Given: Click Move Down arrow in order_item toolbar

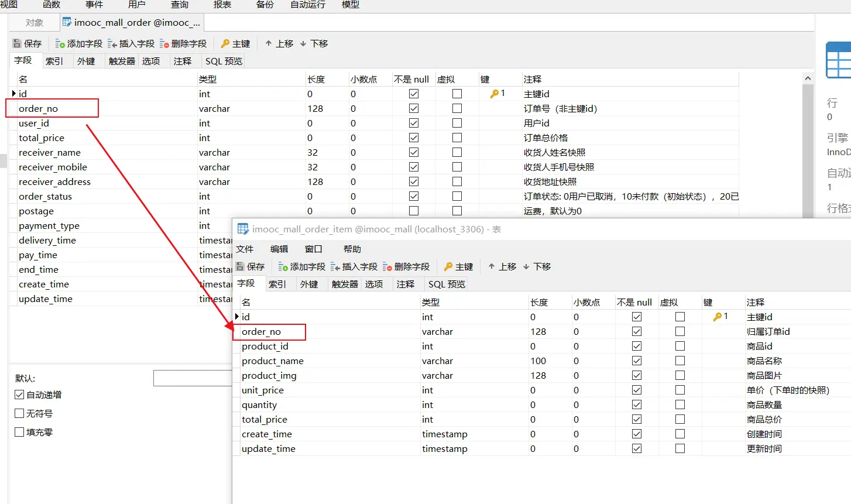Looking at the screenshot, I should [526, 267].
